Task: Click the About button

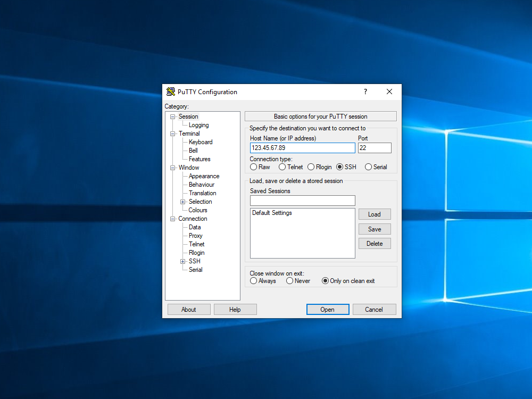Action: [189, 310]
